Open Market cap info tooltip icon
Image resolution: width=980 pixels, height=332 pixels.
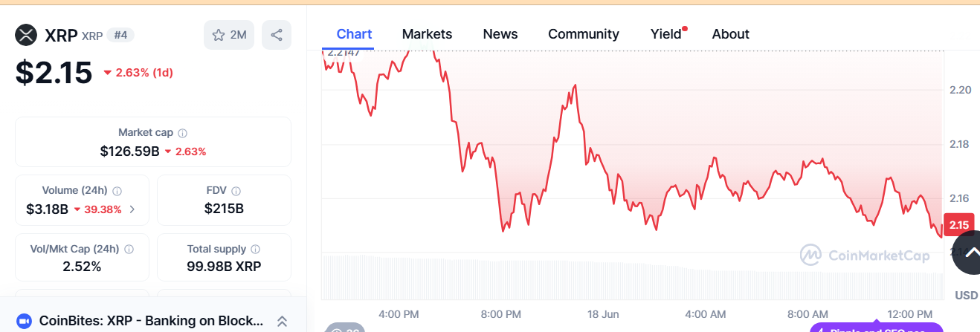pyautogui.click(x=183, y=133)
